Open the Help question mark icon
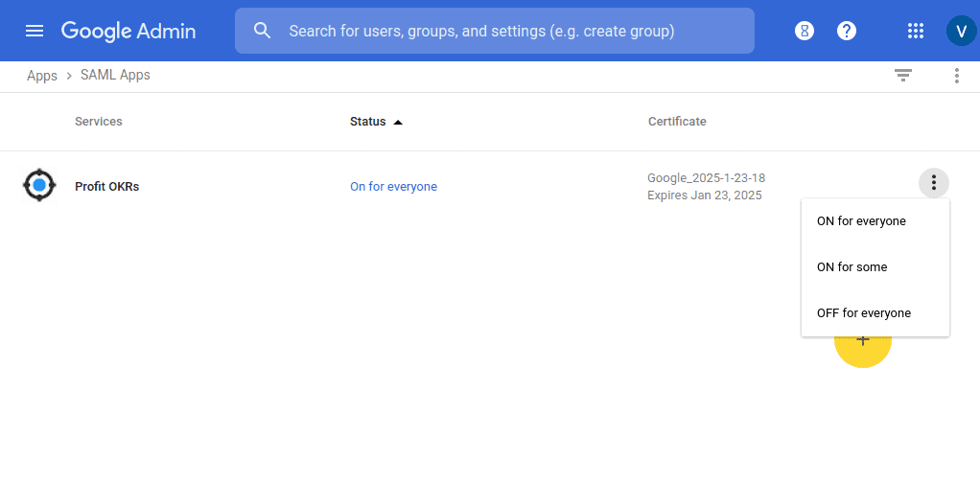The width and height of the screenshot is (980, 483). click(847, 31)
